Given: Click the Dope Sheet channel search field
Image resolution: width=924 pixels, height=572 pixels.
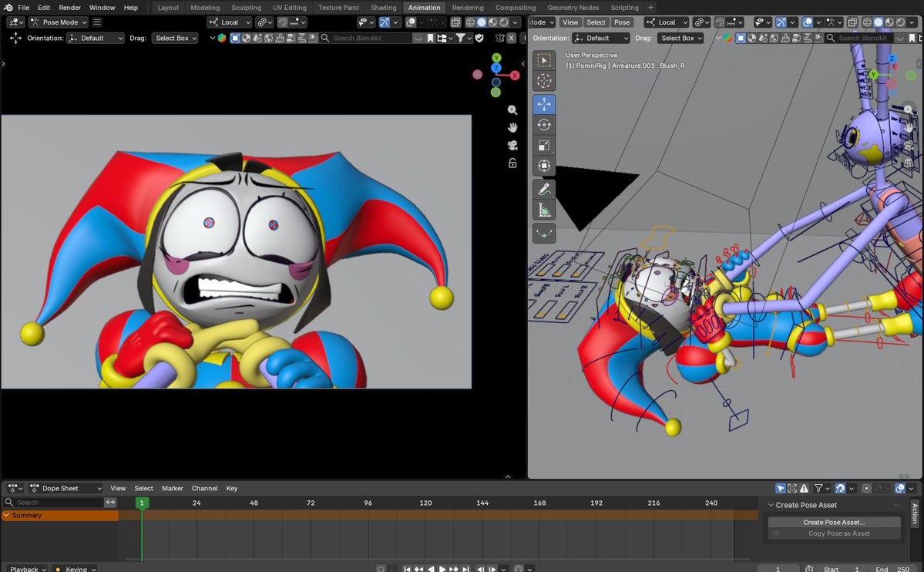Looking at the screenshot, I should coord(53,503).
